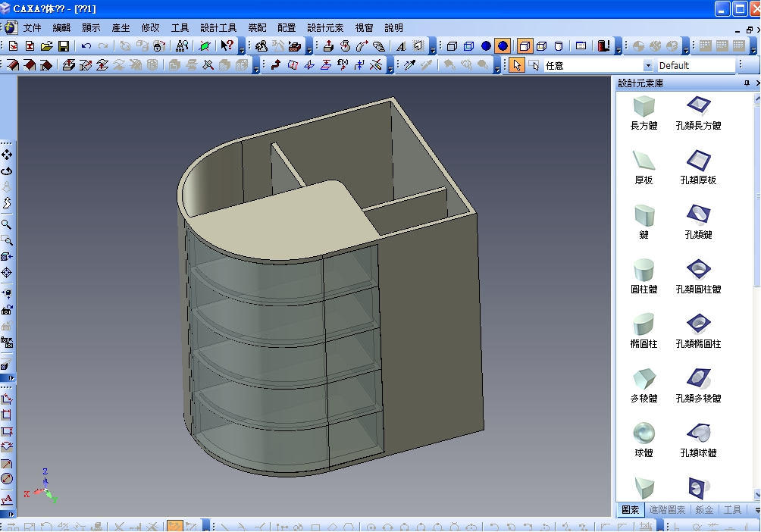
Task: Open the 顯示 menu
Action: coord(91,28)
